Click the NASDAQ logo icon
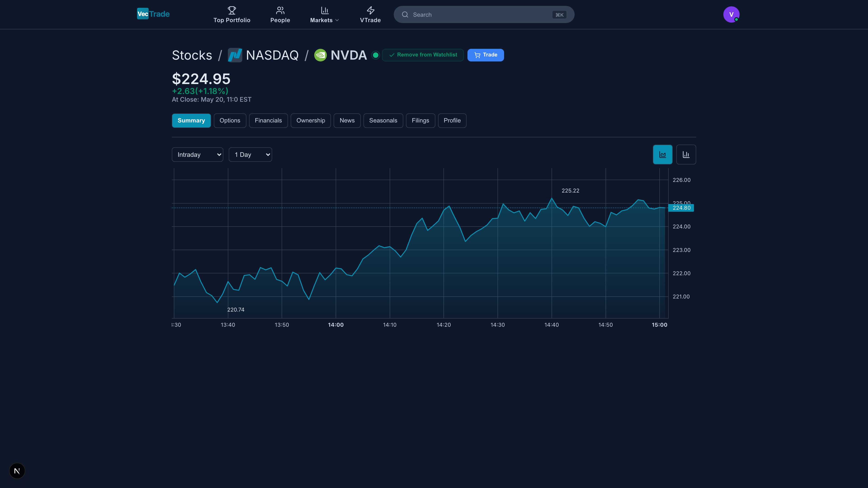The height and width of the screenshot is (488, 868). pyautogui.click(x=235, y=55)
